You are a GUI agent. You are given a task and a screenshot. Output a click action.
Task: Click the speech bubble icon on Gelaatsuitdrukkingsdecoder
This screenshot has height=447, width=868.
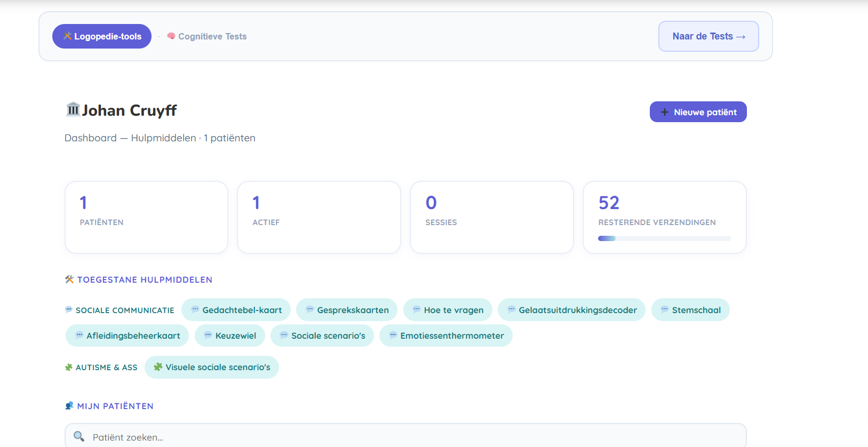[x=512, y=309]
